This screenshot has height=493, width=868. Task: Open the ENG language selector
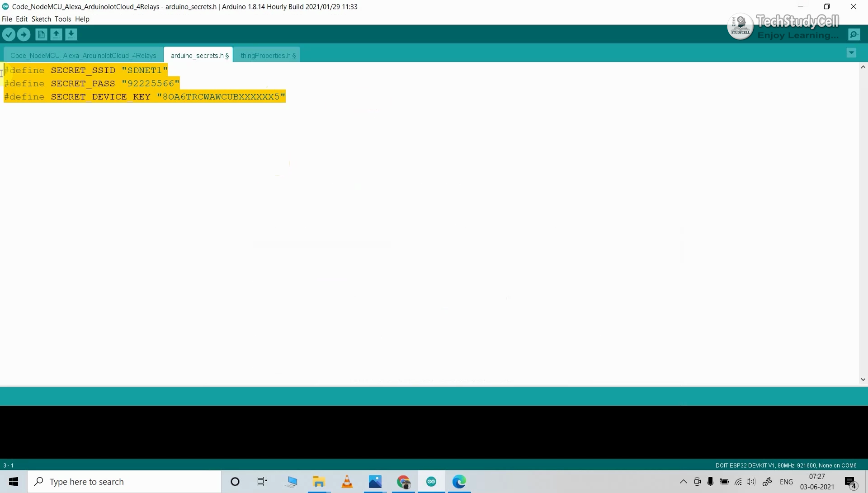(787, 482)
